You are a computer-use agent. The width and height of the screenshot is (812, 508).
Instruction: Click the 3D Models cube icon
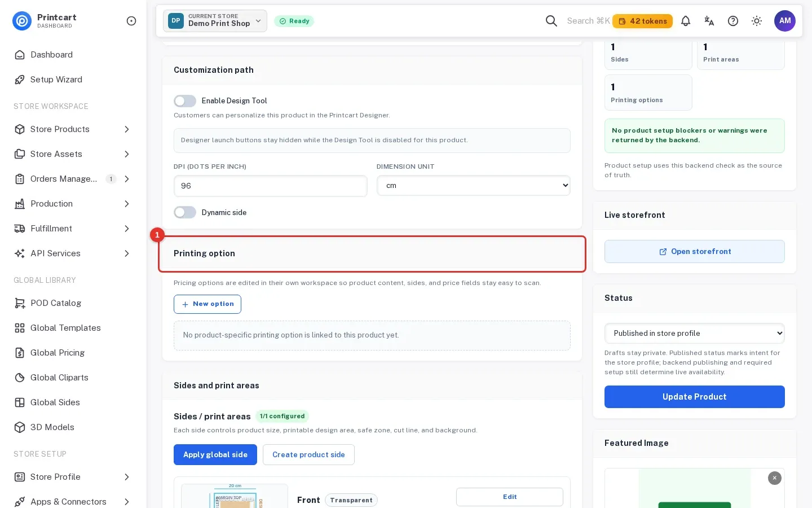(x=20, y=427)
